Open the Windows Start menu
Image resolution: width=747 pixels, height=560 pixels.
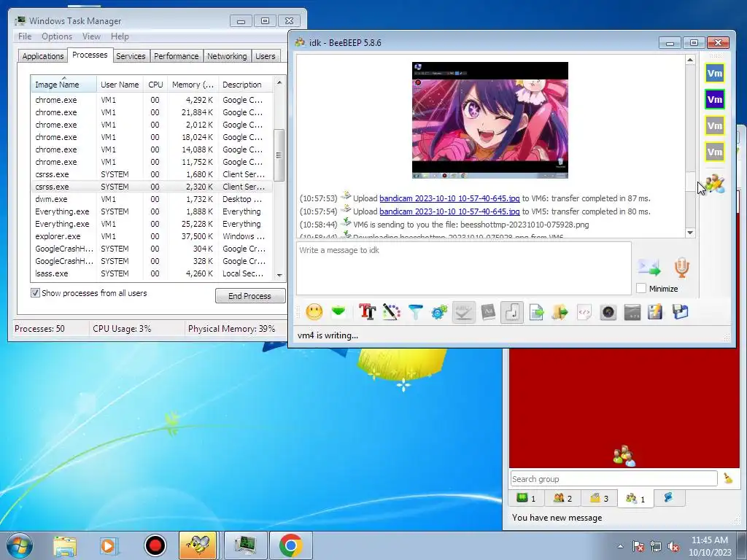click(x=20, y=545)
